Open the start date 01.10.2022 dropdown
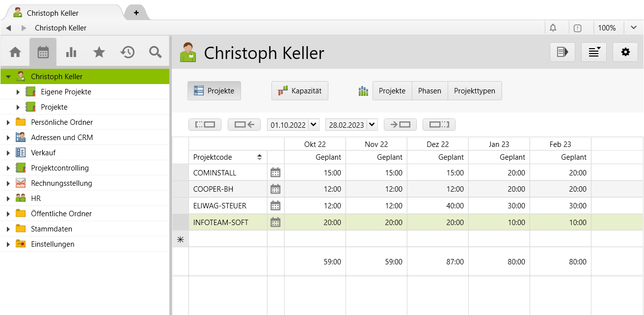This screenshot has height=315, width=644. tap(314, 125)
